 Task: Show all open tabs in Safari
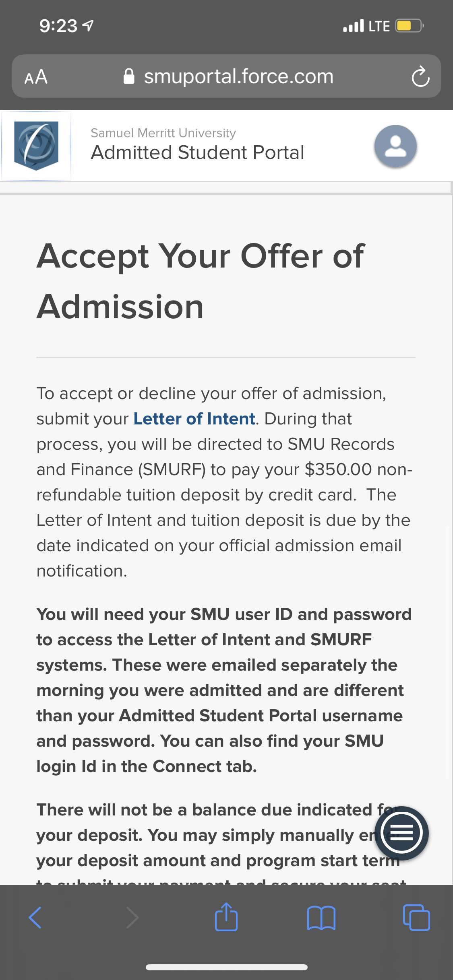click(x=416, y=918)
